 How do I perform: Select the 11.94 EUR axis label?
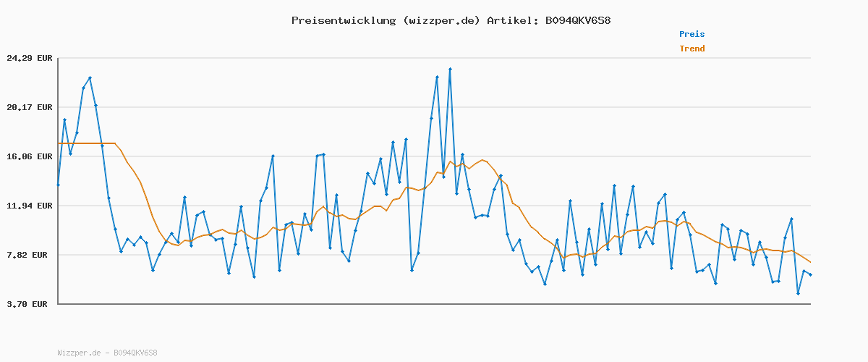point(30,206)
